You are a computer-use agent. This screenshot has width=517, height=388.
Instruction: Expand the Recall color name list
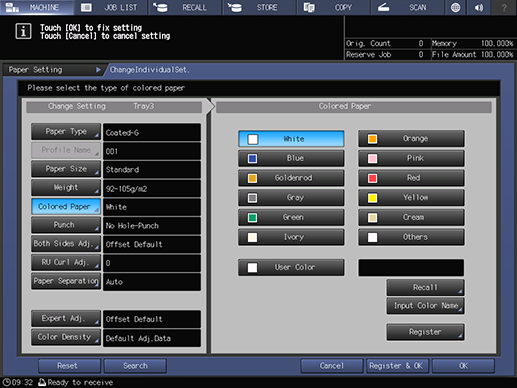coord(425,287)
